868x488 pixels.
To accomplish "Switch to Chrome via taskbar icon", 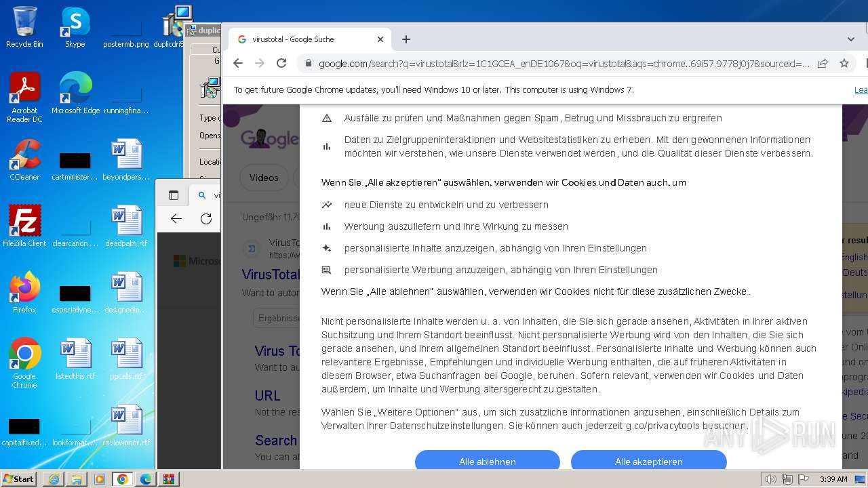I will [123, 479].
